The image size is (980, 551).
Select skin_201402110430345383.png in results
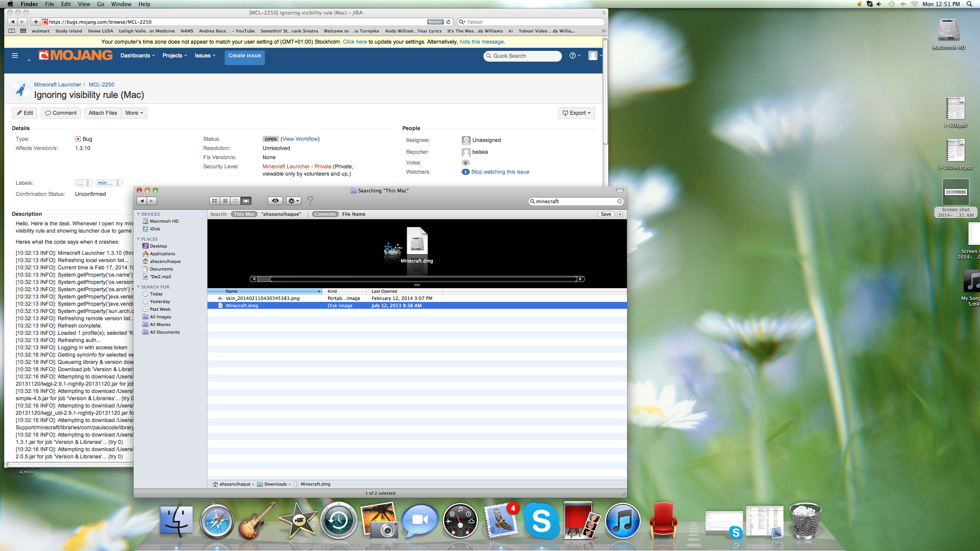pos(263,298)
